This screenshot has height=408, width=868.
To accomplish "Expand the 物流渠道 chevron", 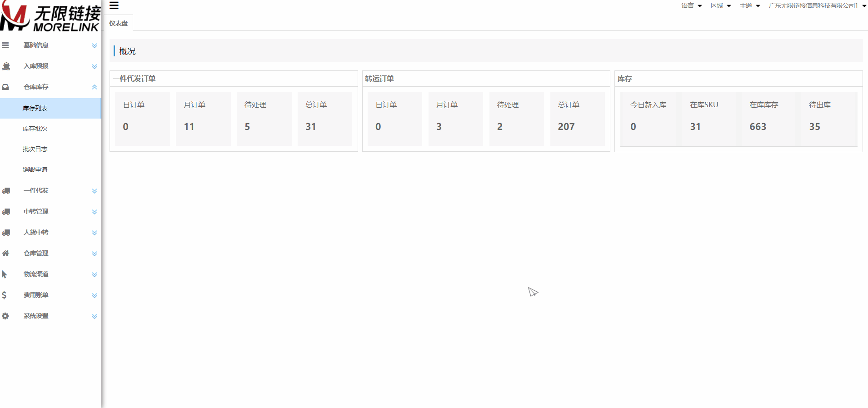I will click(95, 274).
